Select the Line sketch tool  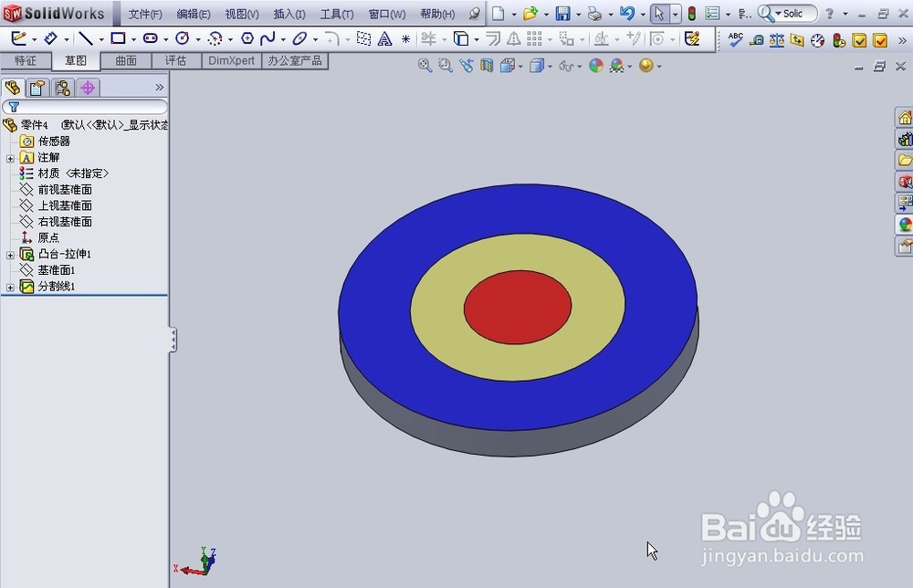86,38
